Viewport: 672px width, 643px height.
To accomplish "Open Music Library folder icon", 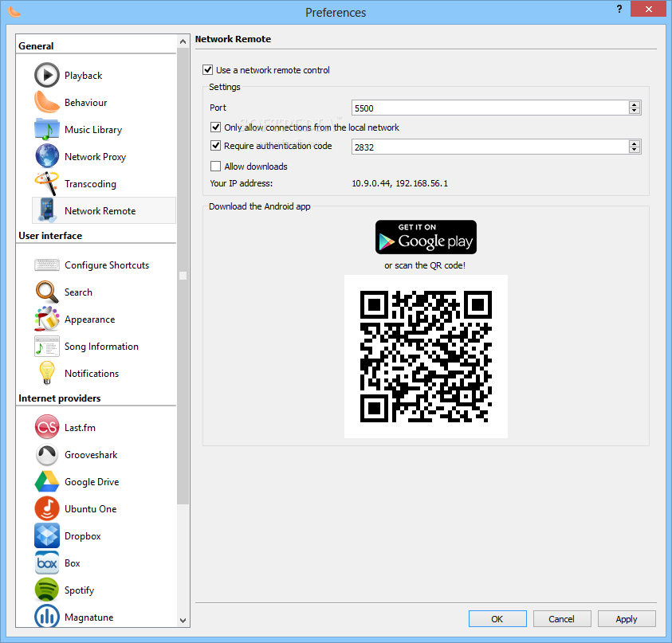I will [47, 129].
